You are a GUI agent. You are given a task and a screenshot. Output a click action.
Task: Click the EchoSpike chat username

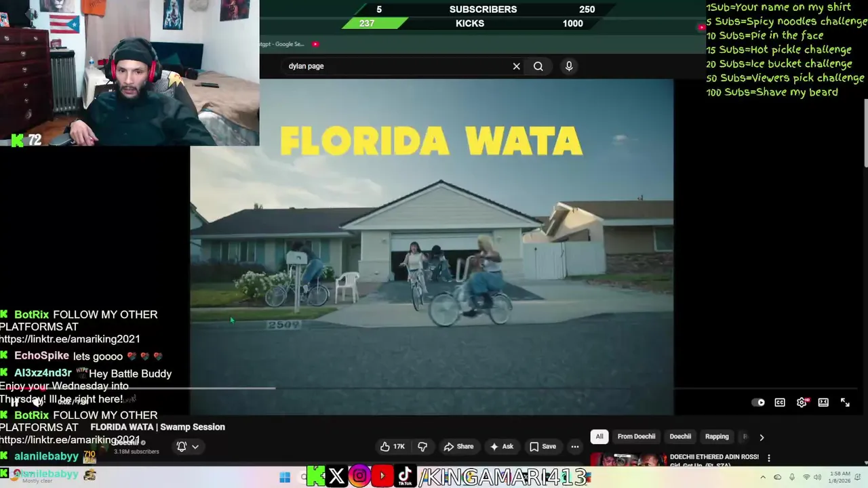(41, 356)
